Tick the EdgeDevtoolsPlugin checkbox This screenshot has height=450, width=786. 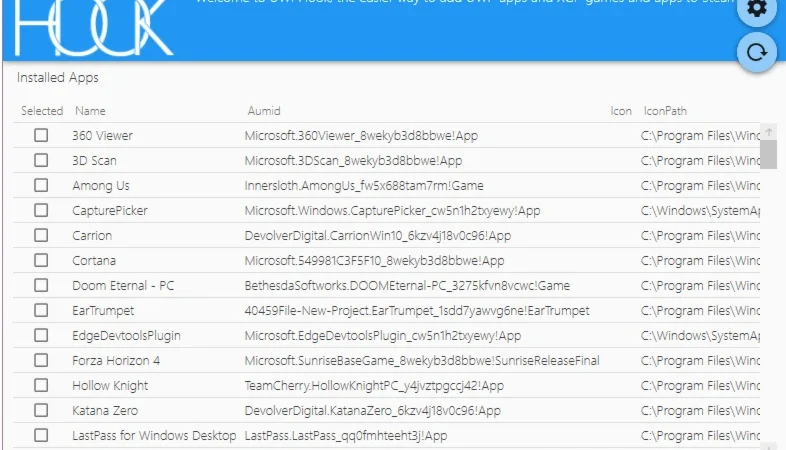[x=41, y=335]
